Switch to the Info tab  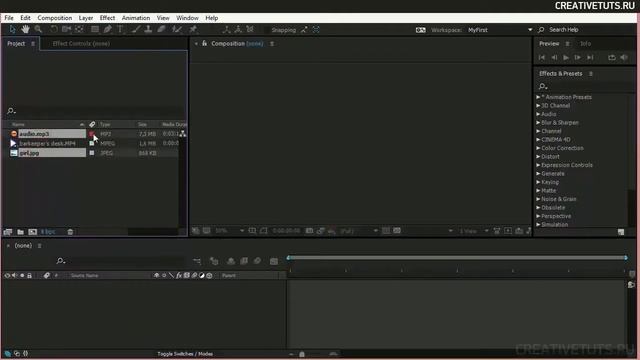[x=585, y=44]
